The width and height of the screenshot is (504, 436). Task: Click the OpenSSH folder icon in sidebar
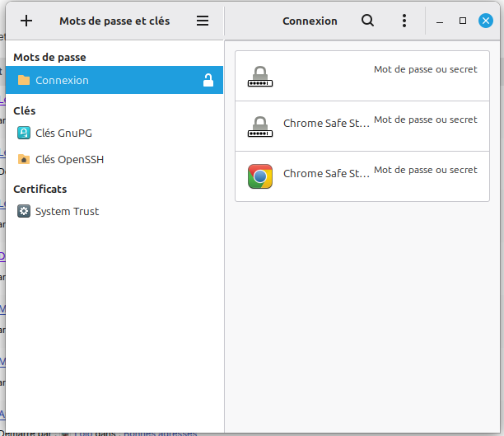(x=23, y=159)
